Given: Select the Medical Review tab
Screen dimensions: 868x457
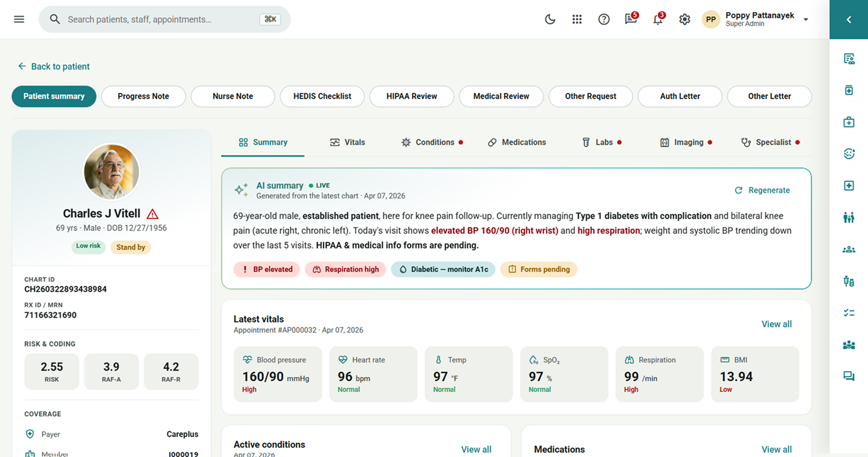Looking at the screenshot, I should click(501, 96).
